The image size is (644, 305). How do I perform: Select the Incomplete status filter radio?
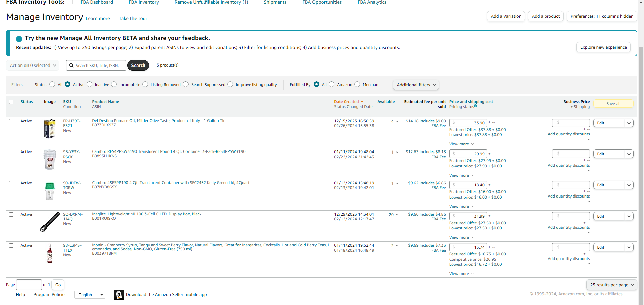click(x=114, y=84)
